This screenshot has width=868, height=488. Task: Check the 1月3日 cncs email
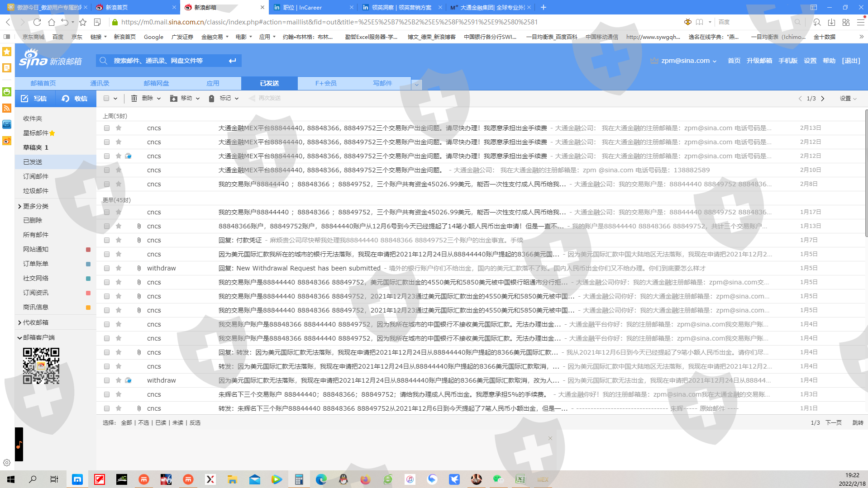[x=107, y=394]
